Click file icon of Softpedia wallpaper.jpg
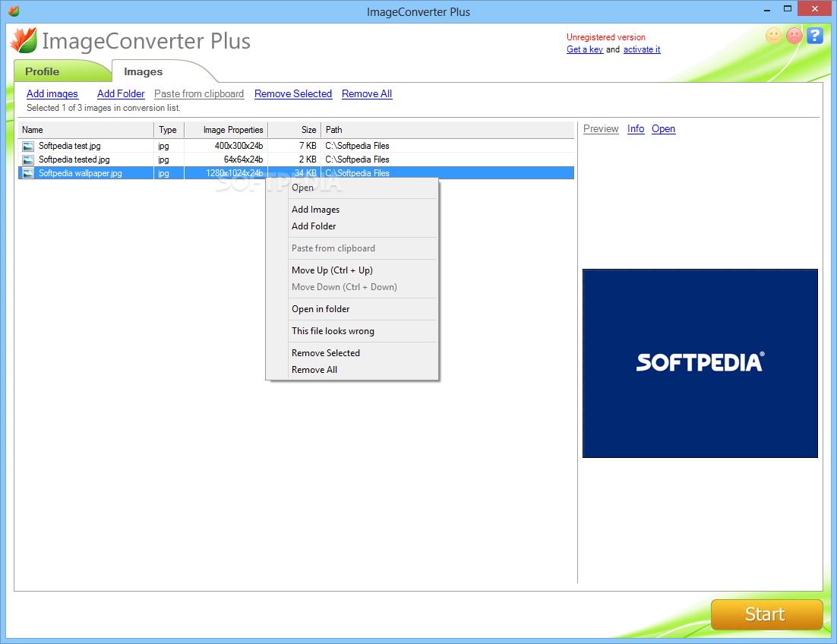Image resolution: width=837 pixels, height=644 pixels. 28,173
